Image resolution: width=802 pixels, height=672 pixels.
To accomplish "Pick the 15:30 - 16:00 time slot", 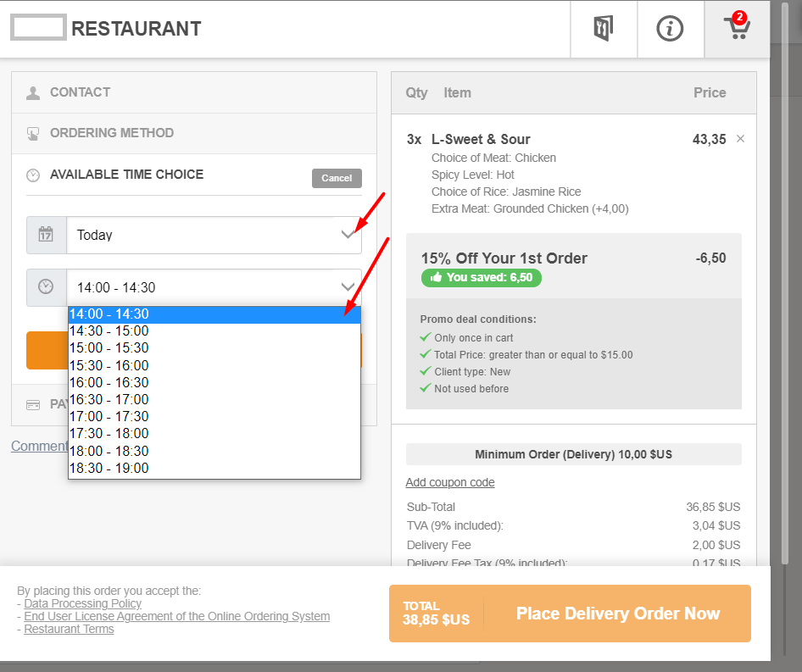I will pyautogui.click(x=214, y=365).
